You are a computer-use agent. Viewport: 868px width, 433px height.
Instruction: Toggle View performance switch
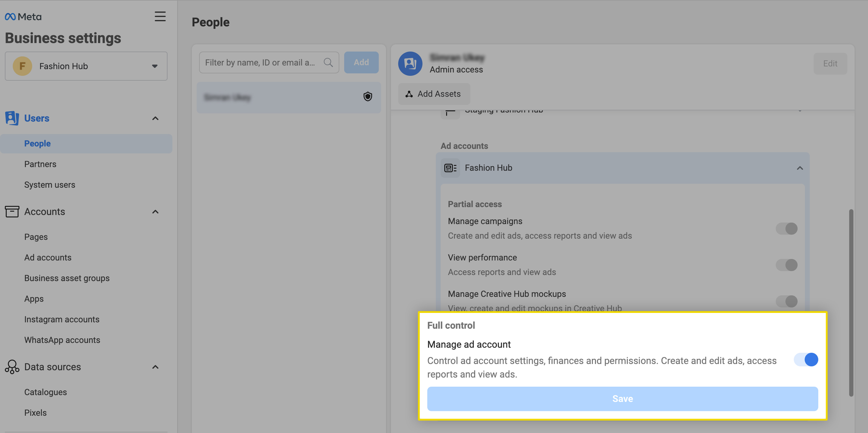(x=786, y=265)
